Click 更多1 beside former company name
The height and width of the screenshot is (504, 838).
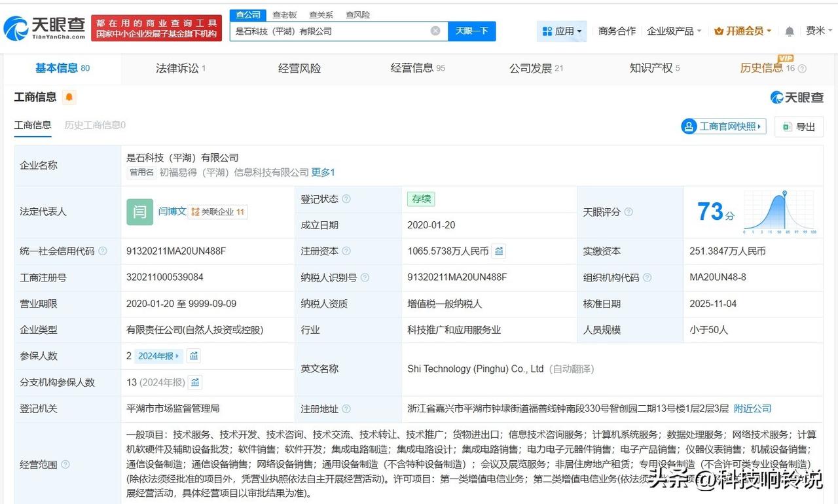323,172
